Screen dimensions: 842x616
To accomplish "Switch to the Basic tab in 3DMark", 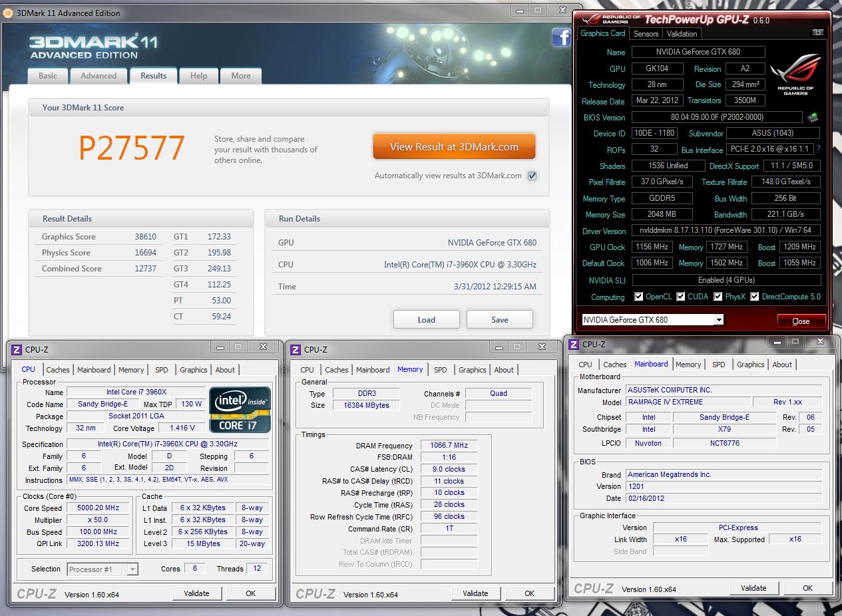I will [48, 76].
